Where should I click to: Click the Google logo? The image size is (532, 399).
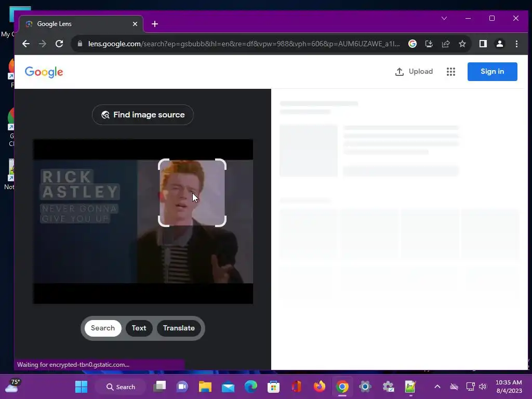coord(44,72)
